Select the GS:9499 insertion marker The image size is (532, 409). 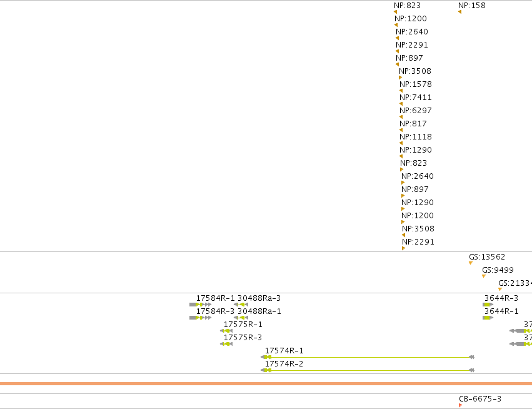pos(484,276)
